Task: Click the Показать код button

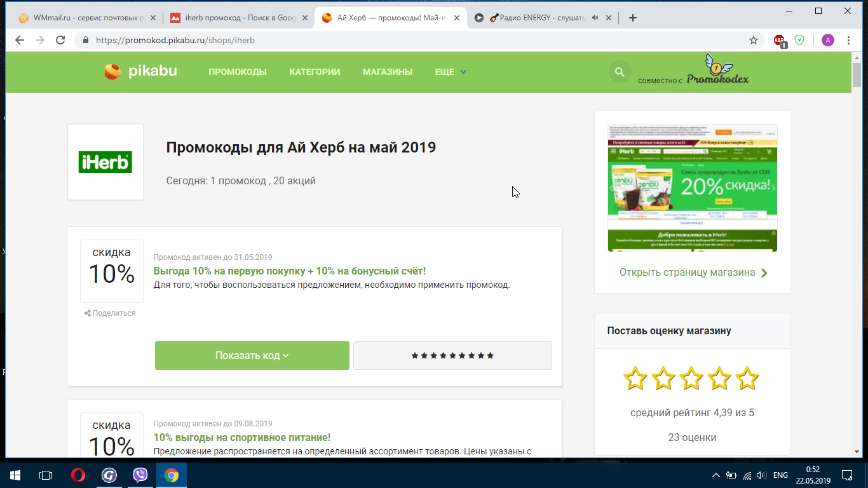Action: 252,355
